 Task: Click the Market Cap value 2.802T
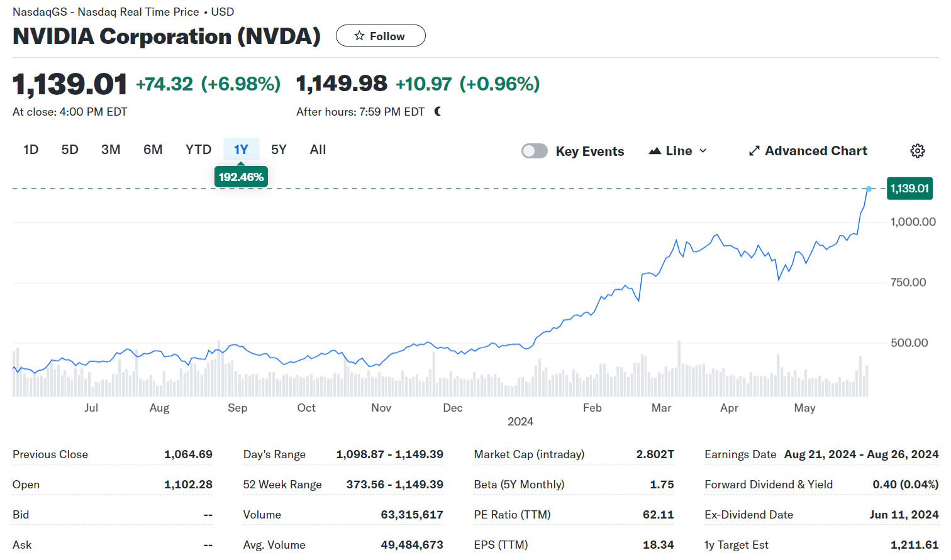click(x=655, y=454)
